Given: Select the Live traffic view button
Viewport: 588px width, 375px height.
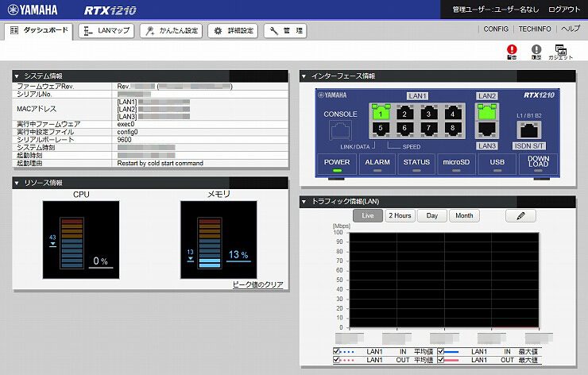Looking at the screenshot, I should (x=368, y=215).
